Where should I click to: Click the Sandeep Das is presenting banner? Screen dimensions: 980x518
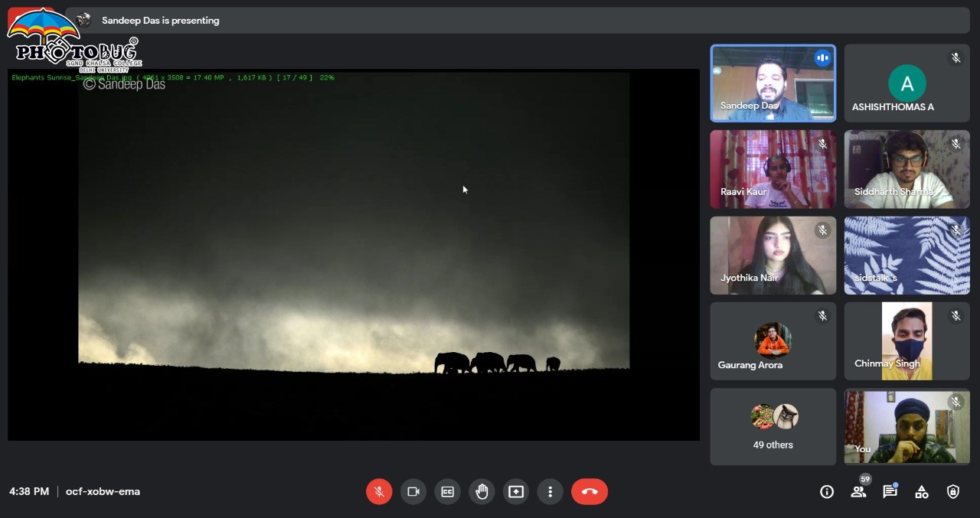tap(161, 21)
